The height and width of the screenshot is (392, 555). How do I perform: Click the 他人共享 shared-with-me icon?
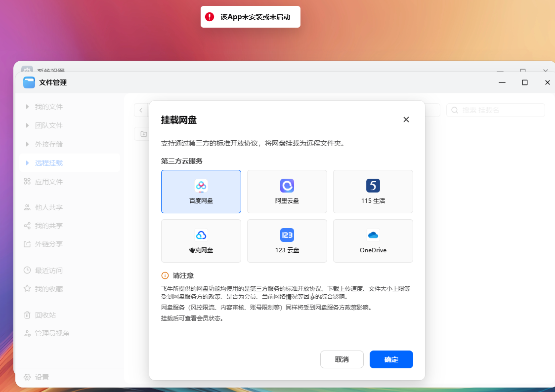click(x=29, y=207)
